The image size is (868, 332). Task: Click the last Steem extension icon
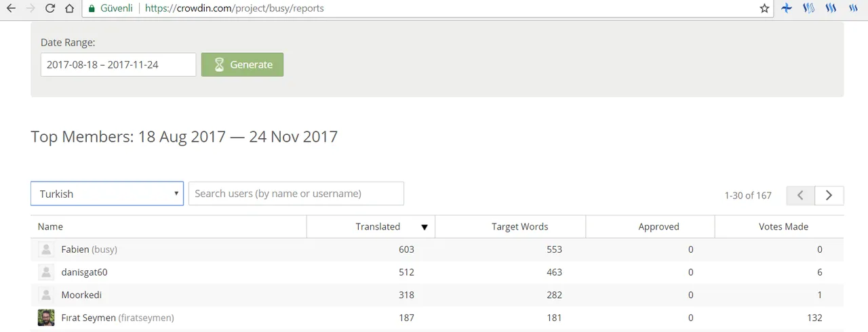[x=852, y=9]
